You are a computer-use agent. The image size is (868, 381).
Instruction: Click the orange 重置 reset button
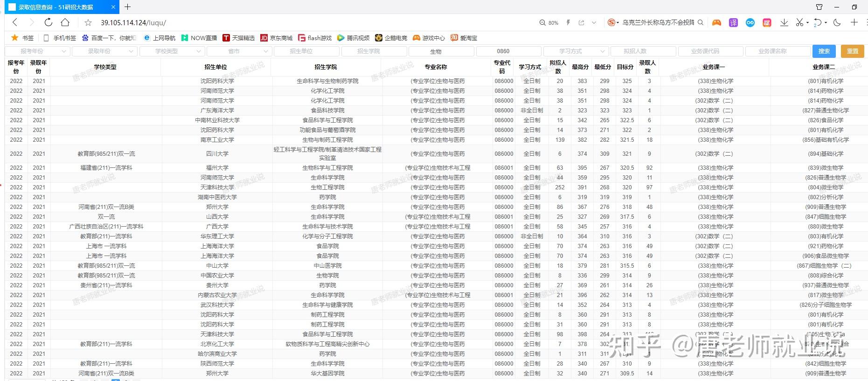point(853,51)
